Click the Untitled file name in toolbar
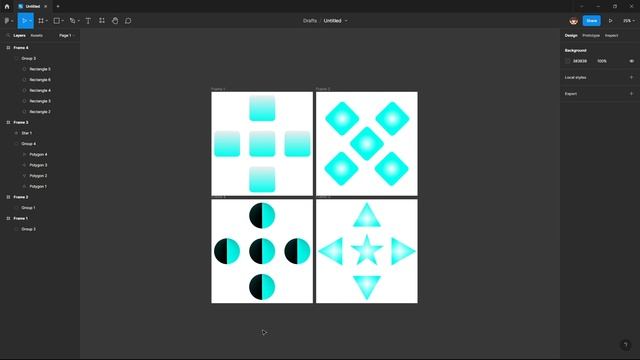Image resolution: width=640 pixels, height=360 pixels. pyautogui.click(x=332, y=21)
